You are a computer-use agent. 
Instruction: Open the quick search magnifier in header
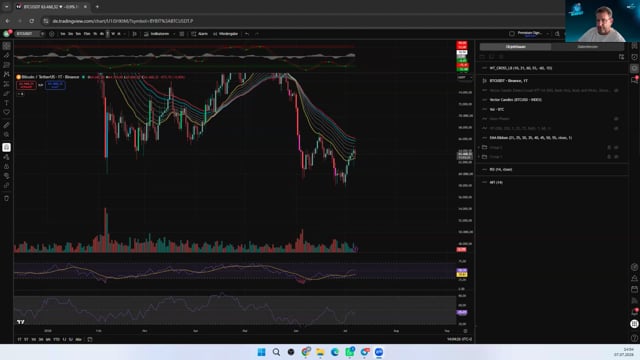(557, 34)
